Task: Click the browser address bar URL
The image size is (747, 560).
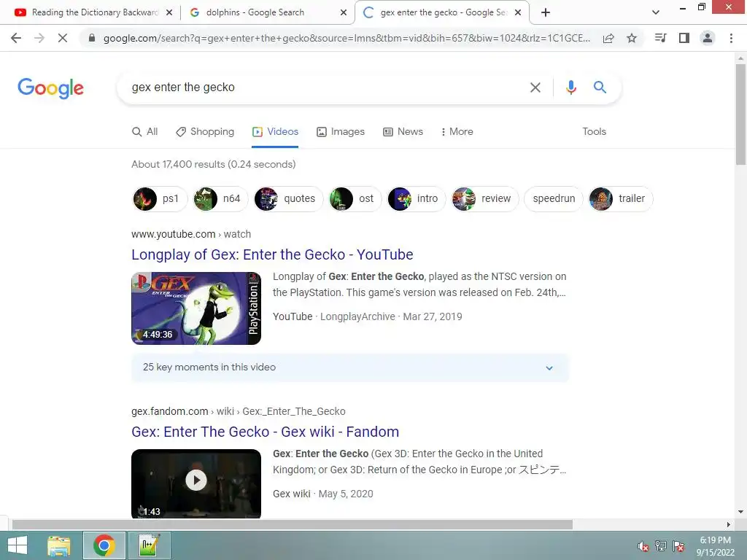Action: pos(347,38)
